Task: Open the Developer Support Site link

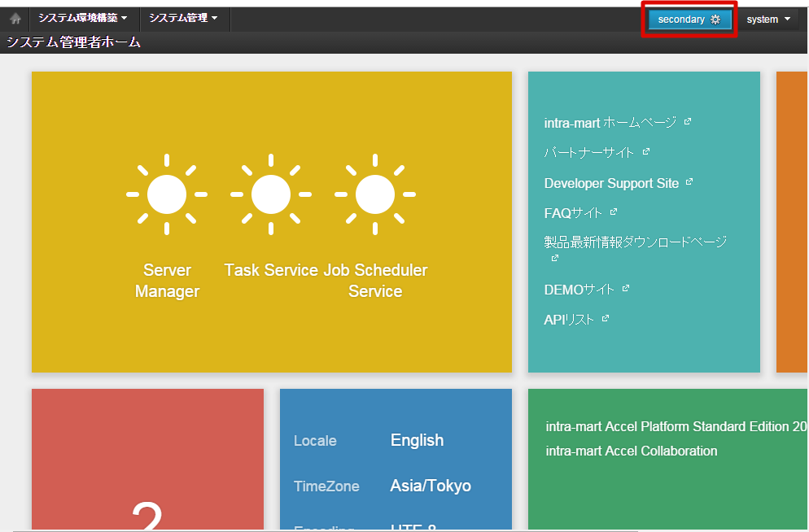Action: (611, 183)
